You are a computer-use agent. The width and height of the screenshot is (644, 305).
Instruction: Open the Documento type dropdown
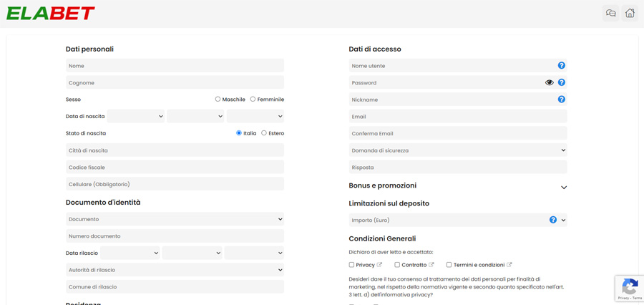tap(175, 219)
